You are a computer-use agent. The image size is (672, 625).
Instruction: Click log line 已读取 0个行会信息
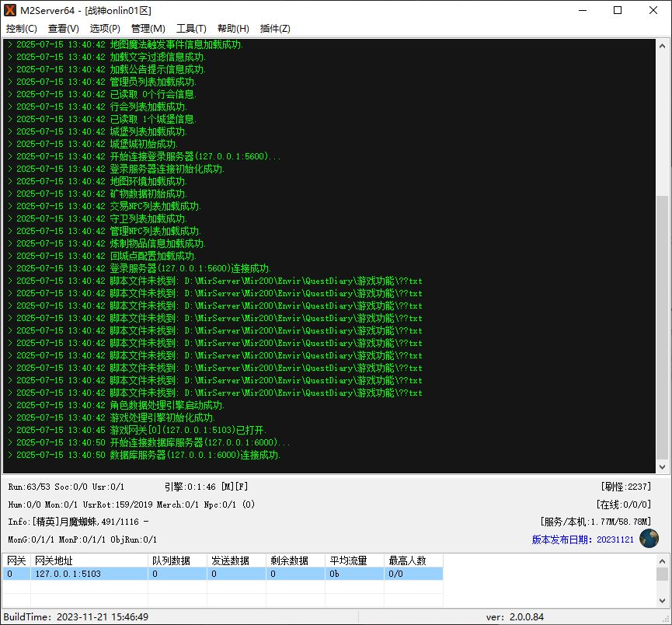tap(102, 94)
